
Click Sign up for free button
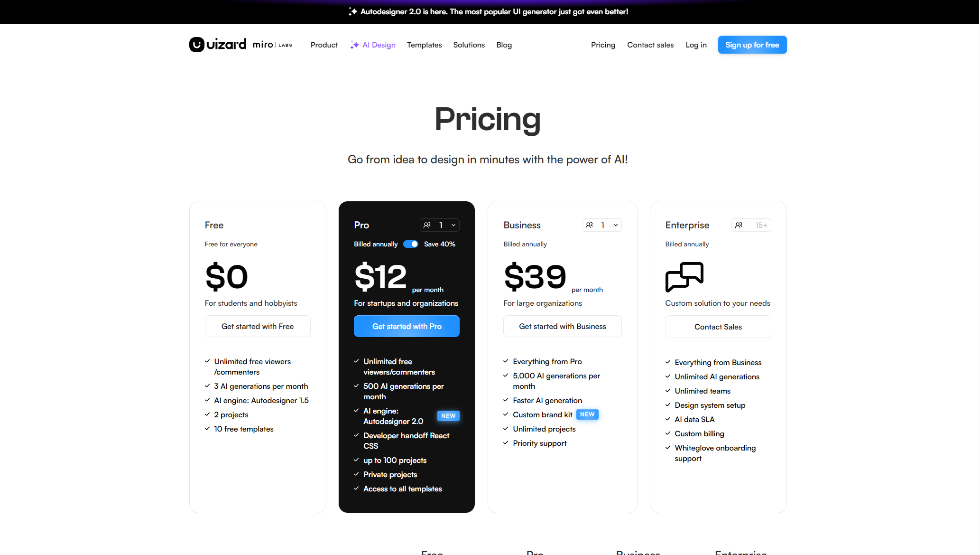tap(752, 45)
